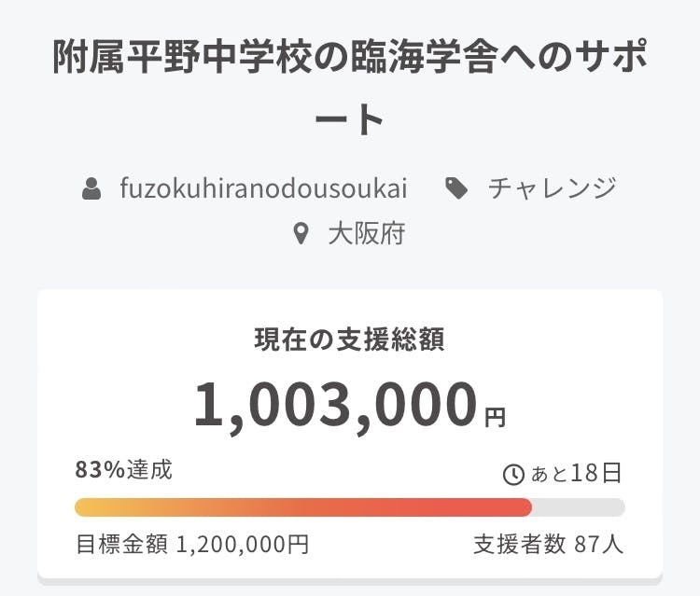Screen dimensions: 700x596
Task: Click the 1,200,000円 goal amount value
Action: point(243,544)
